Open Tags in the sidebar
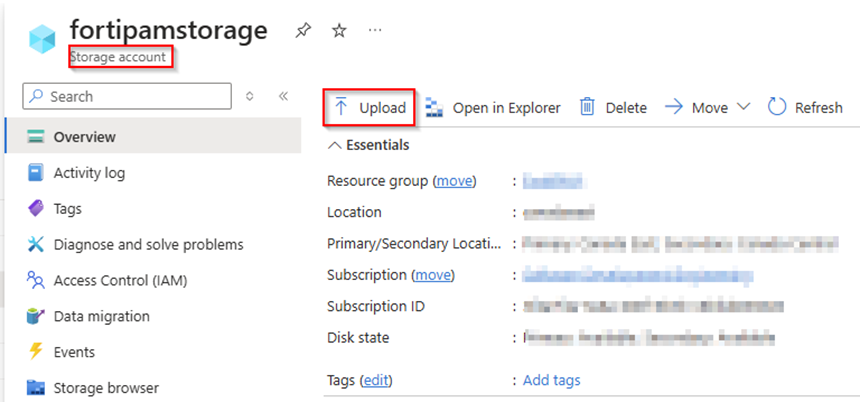Viewport: 865px width, 405px height. coord(67,209)
